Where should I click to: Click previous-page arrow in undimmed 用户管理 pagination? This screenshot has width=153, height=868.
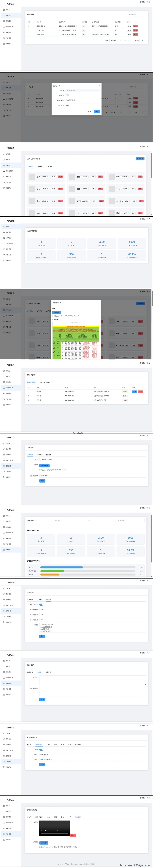125,40
